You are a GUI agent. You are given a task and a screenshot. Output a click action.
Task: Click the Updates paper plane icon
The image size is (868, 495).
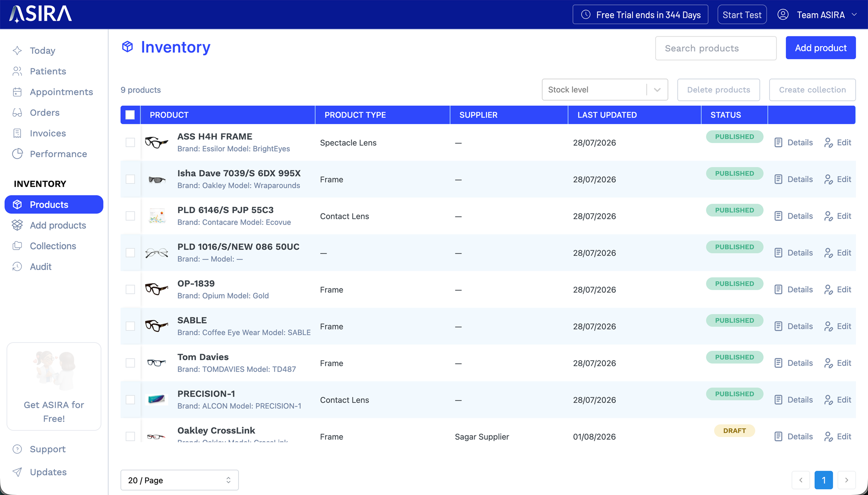(x=17, y=472)
